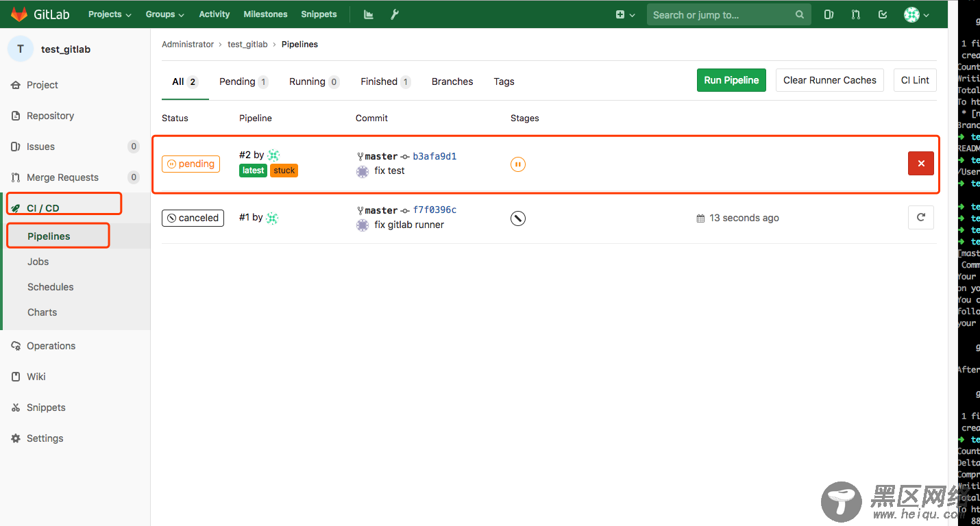Open commit message fix gitlab runner
The height and width of the screenshot is (526, 980).
coord(409,225)
